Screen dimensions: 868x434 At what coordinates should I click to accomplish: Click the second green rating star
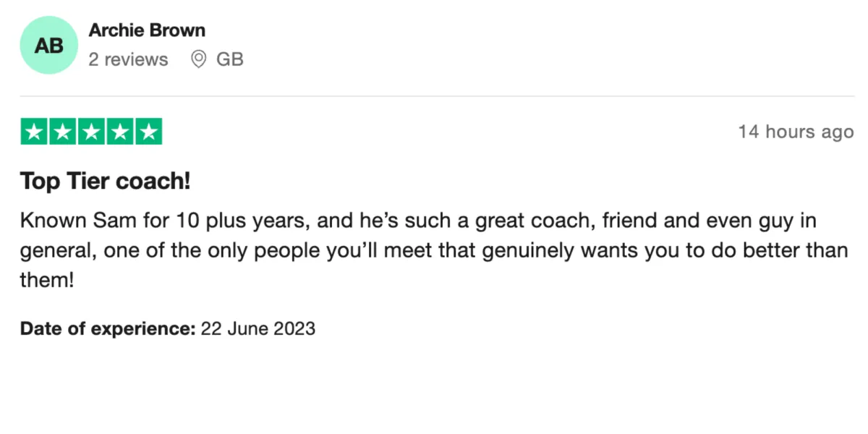(62, 132)
